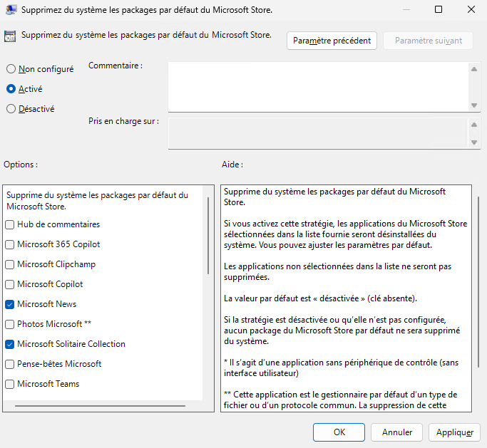Select the Activé radio button
This screenshot has height=448, width=487.
pyautogui.click(x=11, y=89)
